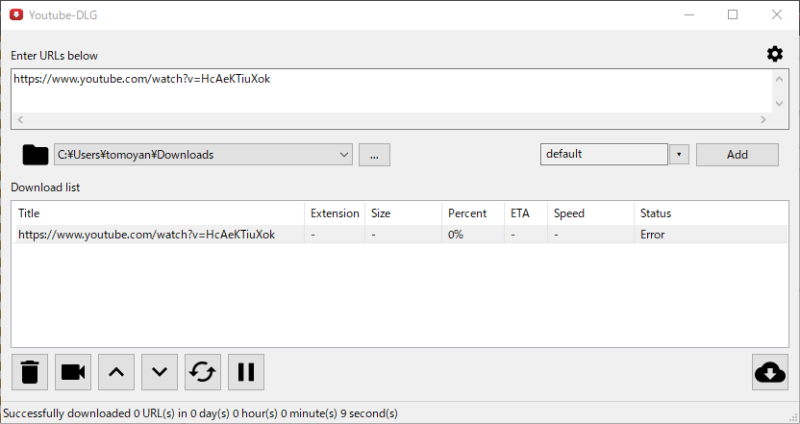Click inside the URL entry text box
Viewport: 800px width, 424px height.
point(391,91)
